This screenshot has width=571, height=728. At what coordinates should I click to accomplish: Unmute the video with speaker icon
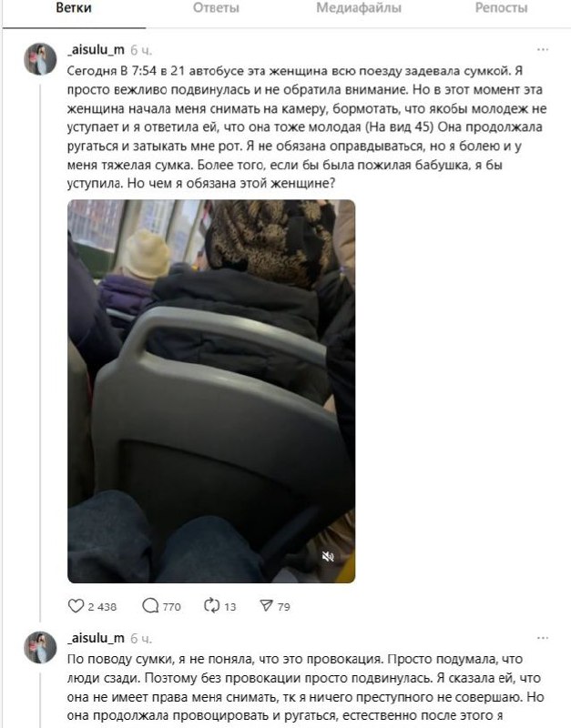(328, 556)
